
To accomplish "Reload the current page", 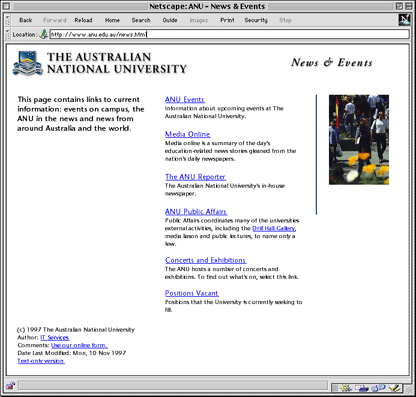I will pos(83,20).
